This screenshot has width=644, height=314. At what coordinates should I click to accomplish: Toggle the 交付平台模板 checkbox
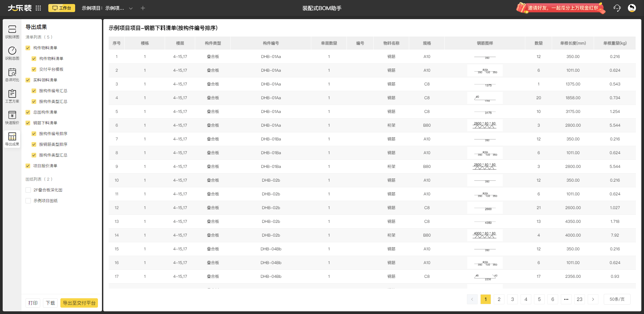(34, 69)
